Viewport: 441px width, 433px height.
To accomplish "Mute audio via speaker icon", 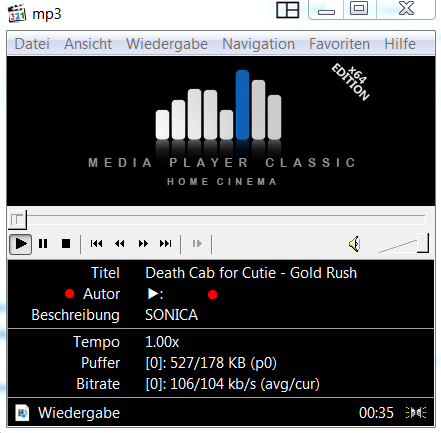I will (354, 244).
